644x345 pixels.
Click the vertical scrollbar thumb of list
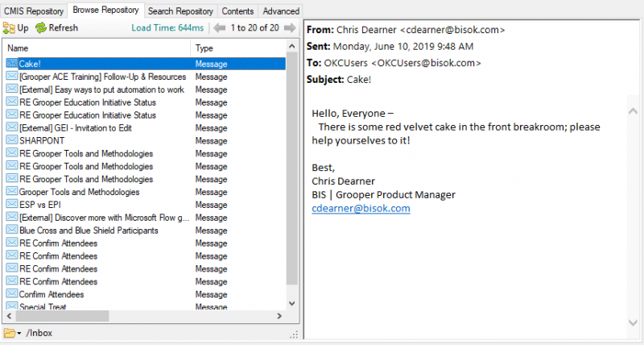(291, 168)
